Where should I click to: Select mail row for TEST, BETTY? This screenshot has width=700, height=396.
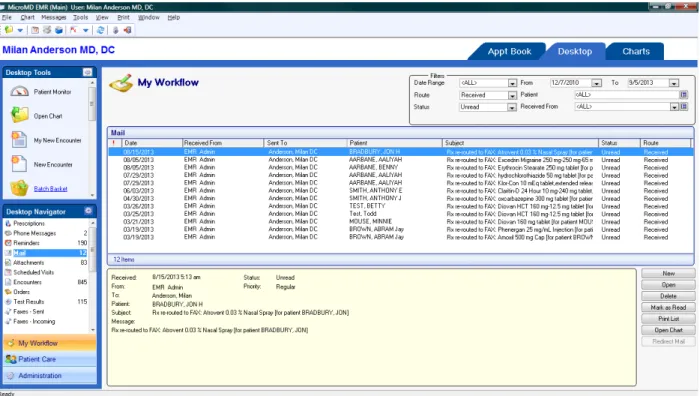point(400,206)
